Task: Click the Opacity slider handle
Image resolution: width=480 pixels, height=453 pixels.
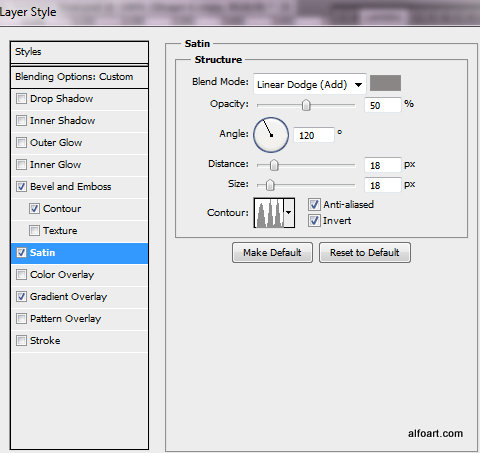Action: pos(306,105)
